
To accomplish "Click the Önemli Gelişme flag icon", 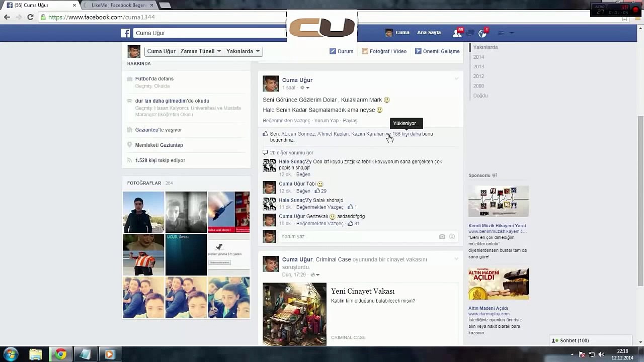I will click(418, 51).
